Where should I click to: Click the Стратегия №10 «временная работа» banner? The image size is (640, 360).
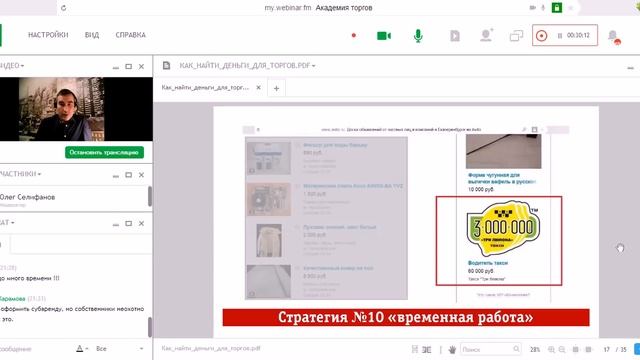(x=406, y=318)
